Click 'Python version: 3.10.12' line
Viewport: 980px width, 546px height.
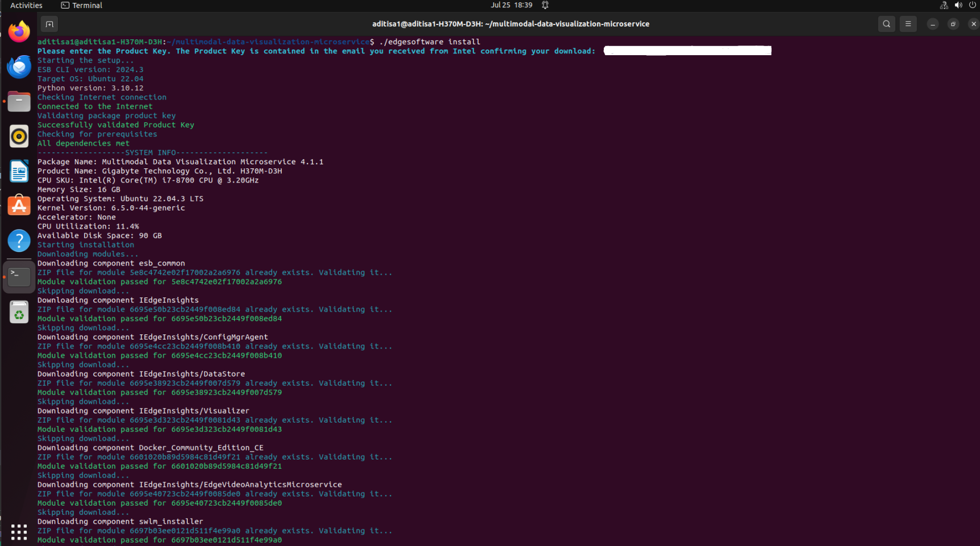[x=90, y=88]
